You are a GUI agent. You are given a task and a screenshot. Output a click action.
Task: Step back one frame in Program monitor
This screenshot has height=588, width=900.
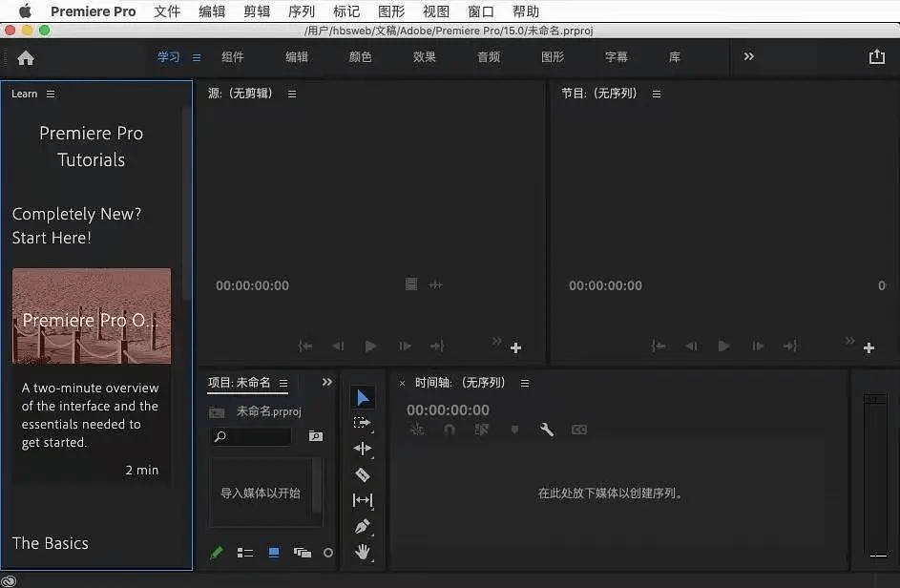[x=691, y=346]
